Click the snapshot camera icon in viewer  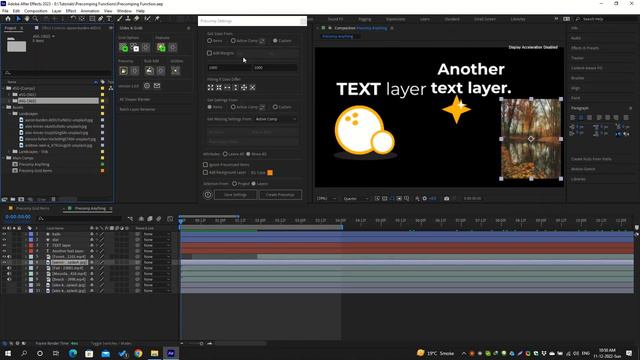[x=447, y=198]
